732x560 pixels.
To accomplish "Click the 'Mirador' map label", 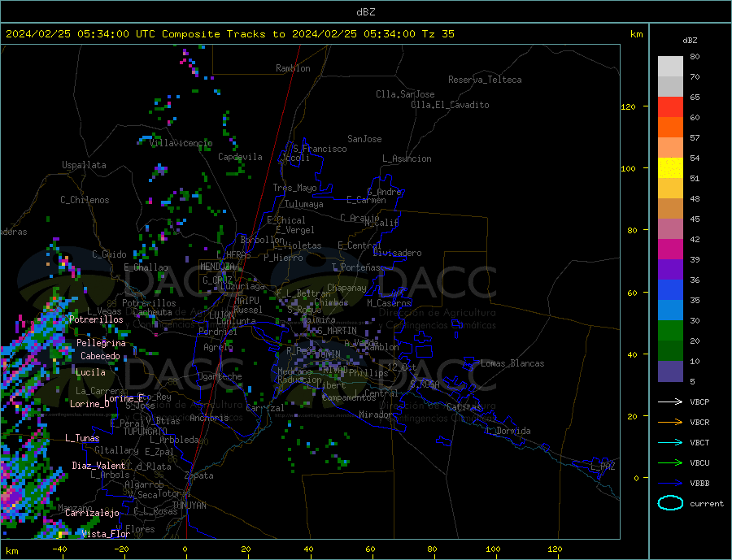I will (375, 415).
